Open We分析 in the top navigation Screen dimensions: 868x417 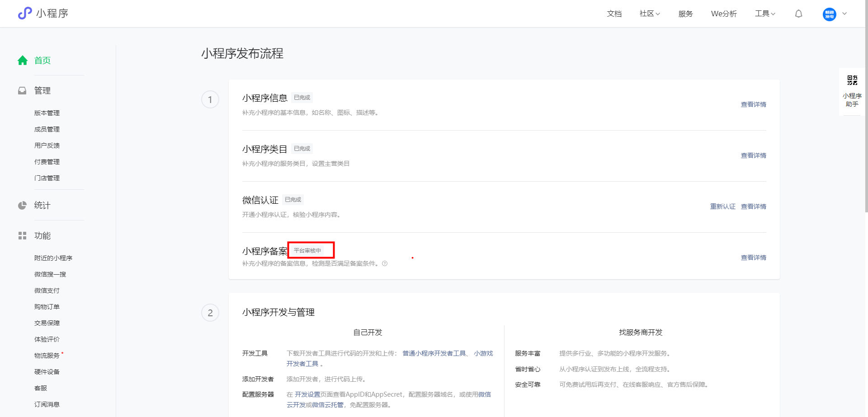[724, 14]
